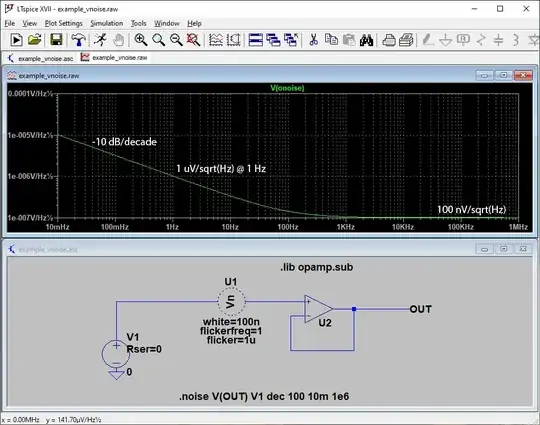Click the -10 dB/decade annotation
The width and height of the screenshot is (540, 425).
[124, 142]
